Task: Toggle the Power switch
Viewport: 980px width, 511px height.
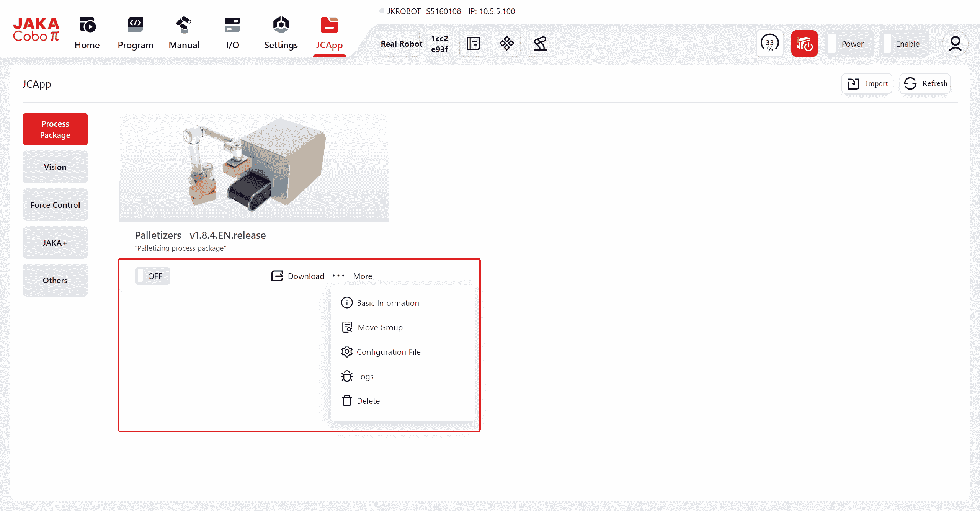Action: [849, 44]
